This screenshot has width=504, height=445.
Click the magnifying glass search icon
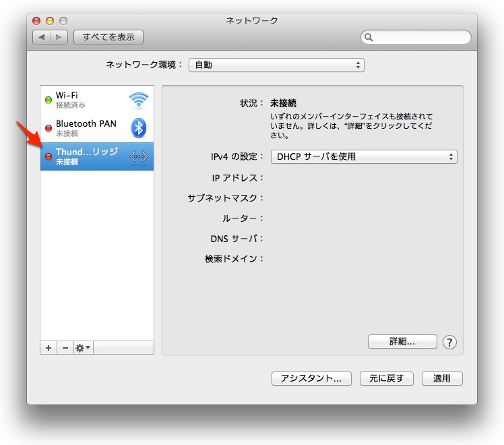tap(369, 37)
